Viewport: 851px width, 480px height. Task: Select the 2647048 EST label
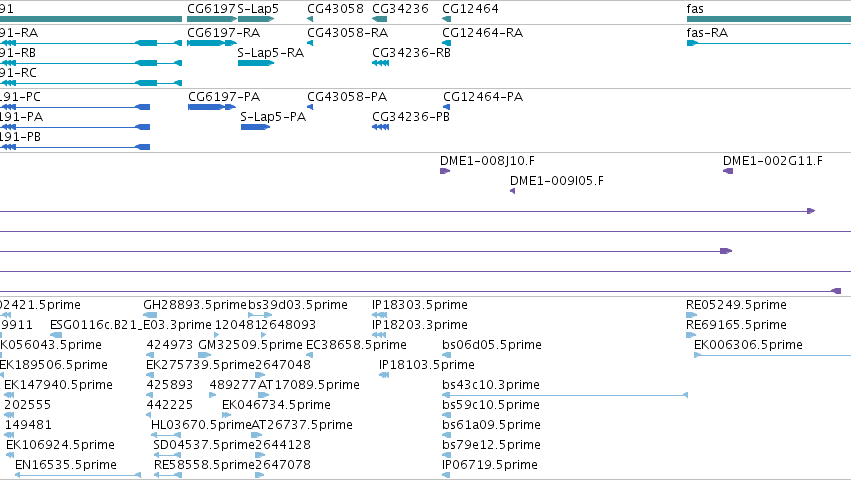pyautogui.click(x=283, y=365)
